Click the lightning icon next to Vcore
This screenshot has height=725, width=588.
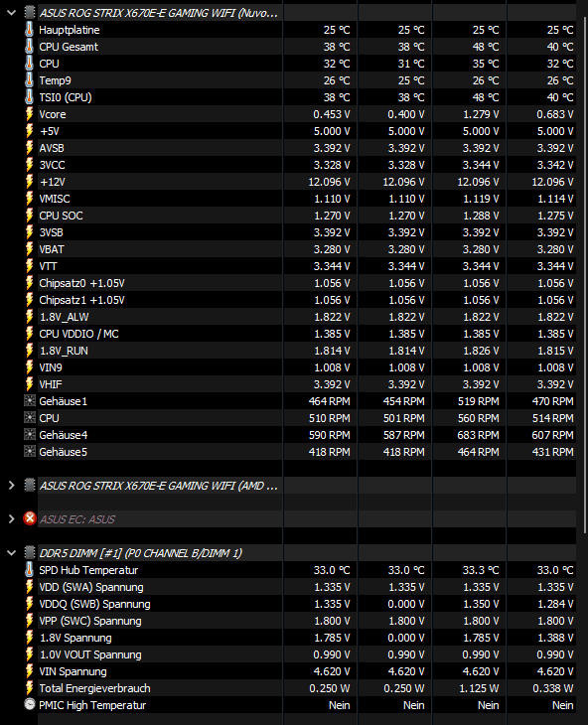(x=29, y=114)
